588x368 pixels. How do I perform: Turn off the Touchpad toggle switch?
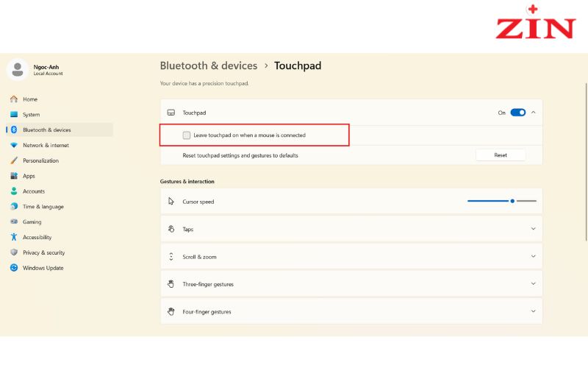(x=518, y=113)
